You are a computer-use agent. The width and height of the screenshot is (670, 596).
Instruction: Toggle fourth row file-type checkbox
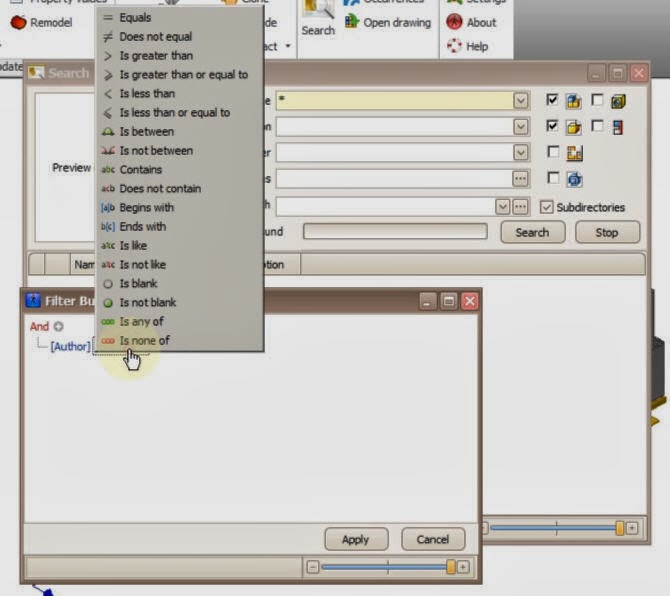[553, 178]
